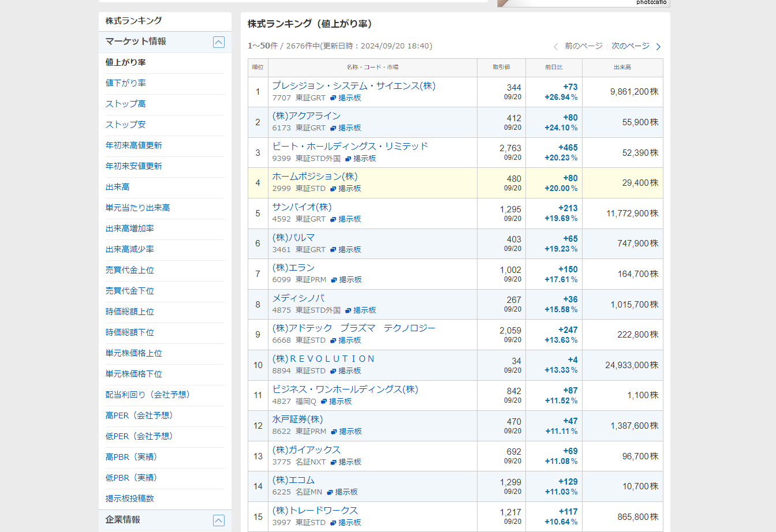Open 水戸証券(株) stock page
Viewport: 776px width, 532px height.
tap(297, 419)
